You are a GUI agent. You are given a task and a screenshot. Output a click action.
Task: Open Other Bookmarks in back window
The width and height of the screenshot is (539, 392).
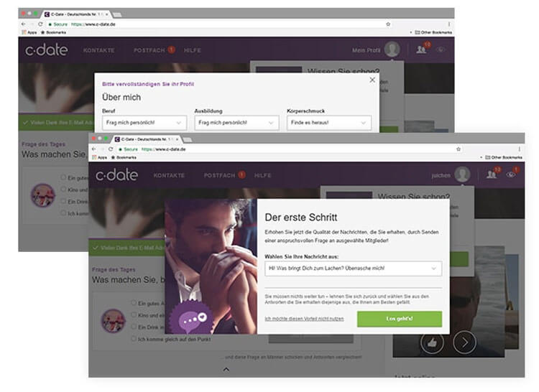coord(433,32)
